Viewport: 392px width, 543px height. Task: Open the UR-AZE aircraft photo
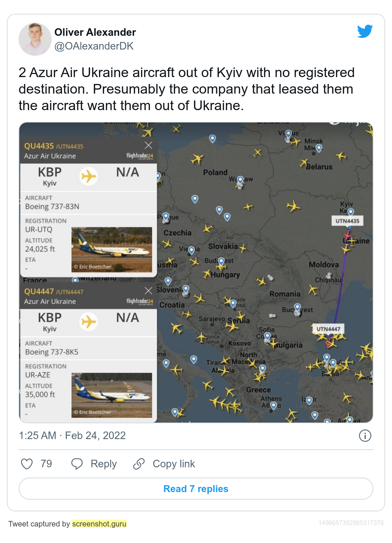111,395
